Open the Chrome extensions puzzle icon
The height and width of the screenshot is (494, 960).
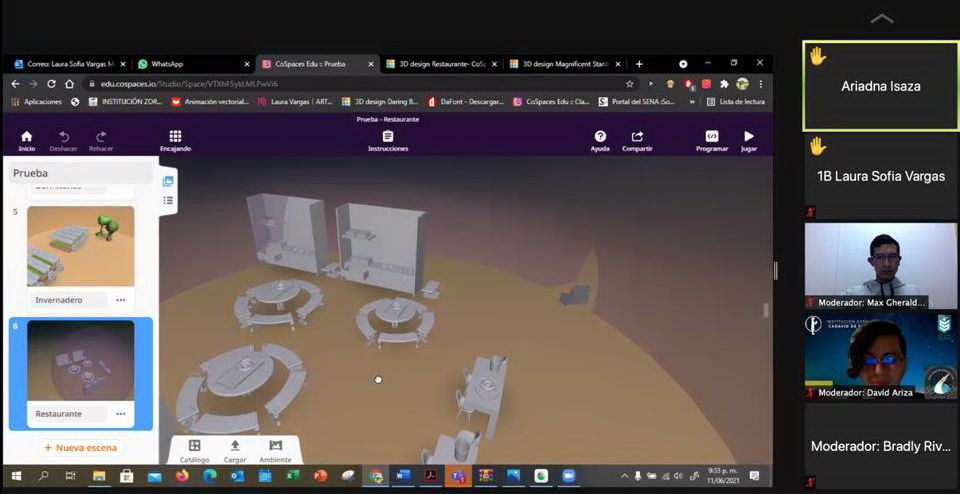click(724, 83)
